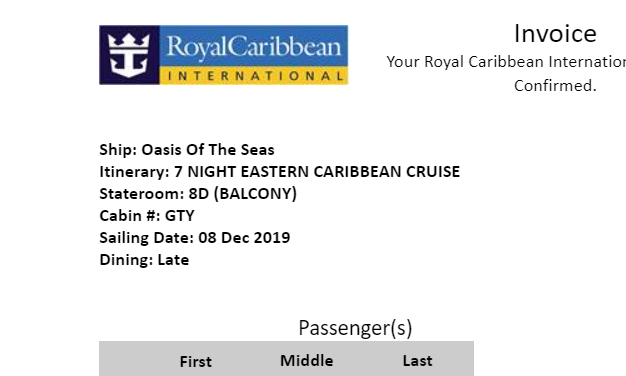Click the gray passenger table header bar

287,358
